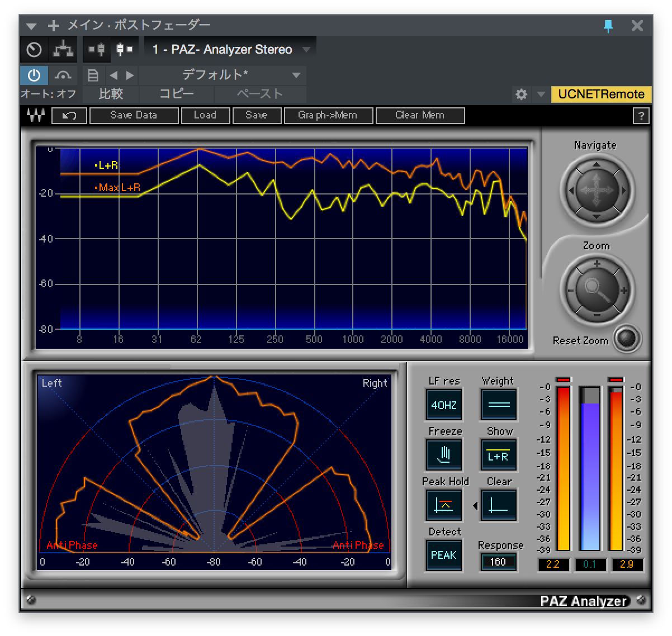Screen dimensions: 672x636
Task: Click the Navigate up arrow
Action: [597, 165]
